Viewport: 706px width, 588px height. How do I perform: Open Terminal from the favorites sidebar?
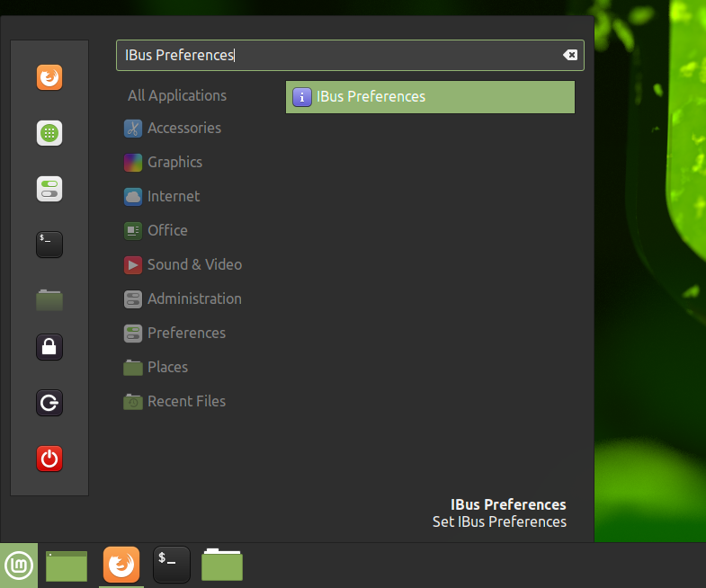tap(49, 245)
